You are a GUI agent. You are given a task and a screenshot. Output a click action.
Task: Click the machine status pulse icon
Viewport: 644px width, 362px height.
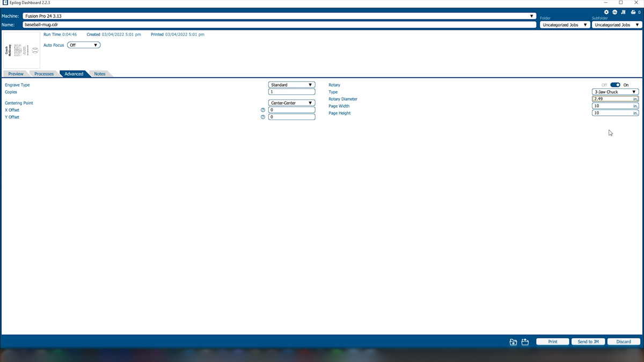[615, 12]
